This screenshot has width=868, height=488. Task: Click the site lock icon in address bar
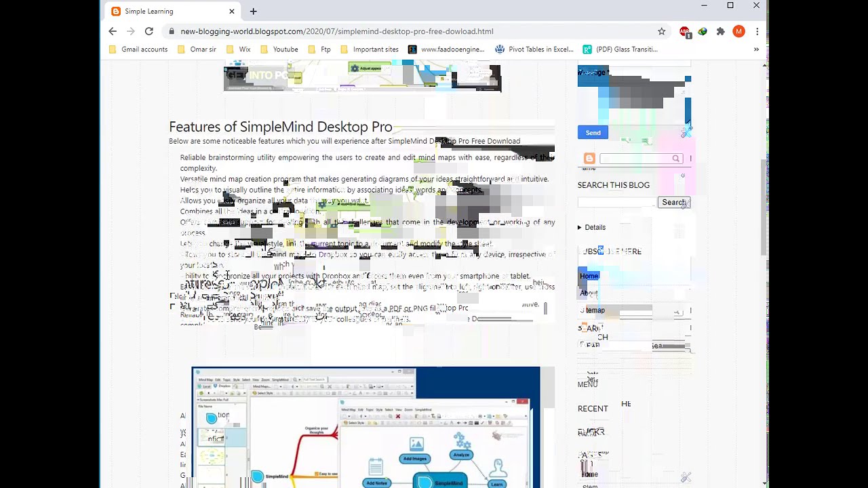172,31
